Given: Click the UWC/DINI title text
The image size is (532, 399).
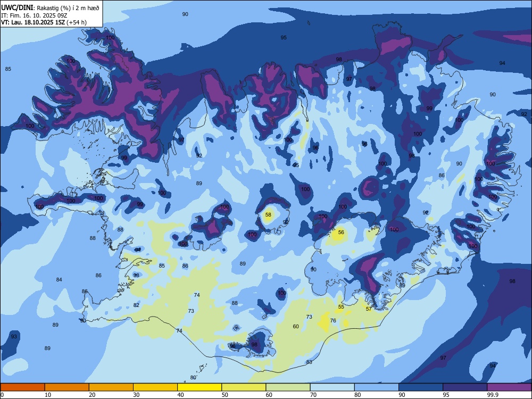Looking at the screenshot, I should tap(17, 8).
